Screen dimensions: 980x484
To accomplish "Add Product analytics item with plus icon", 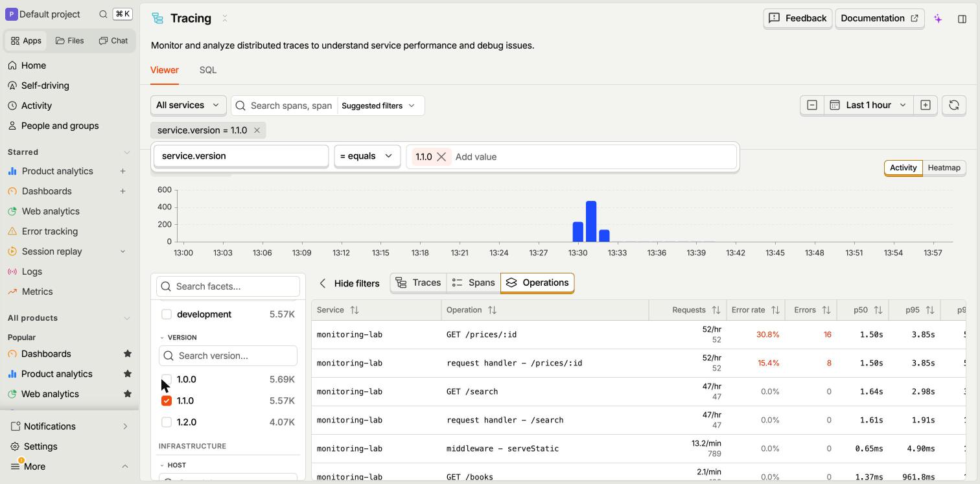I will [122, 171].
